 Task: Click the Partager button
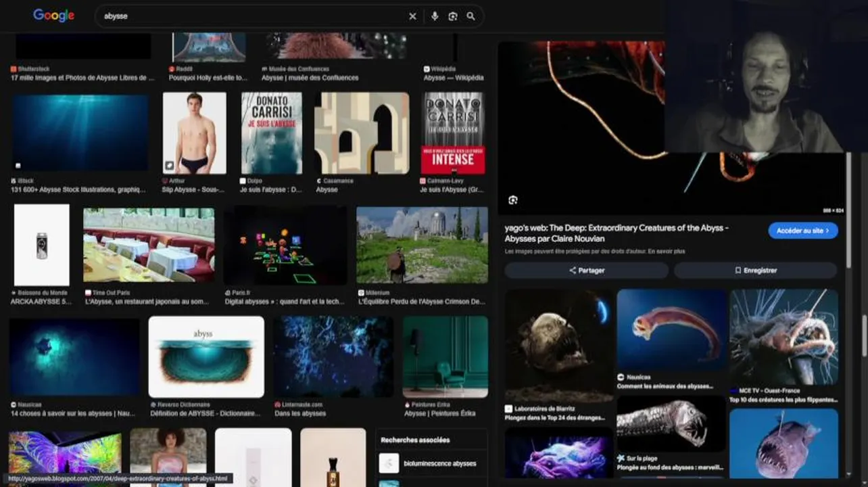587,270
